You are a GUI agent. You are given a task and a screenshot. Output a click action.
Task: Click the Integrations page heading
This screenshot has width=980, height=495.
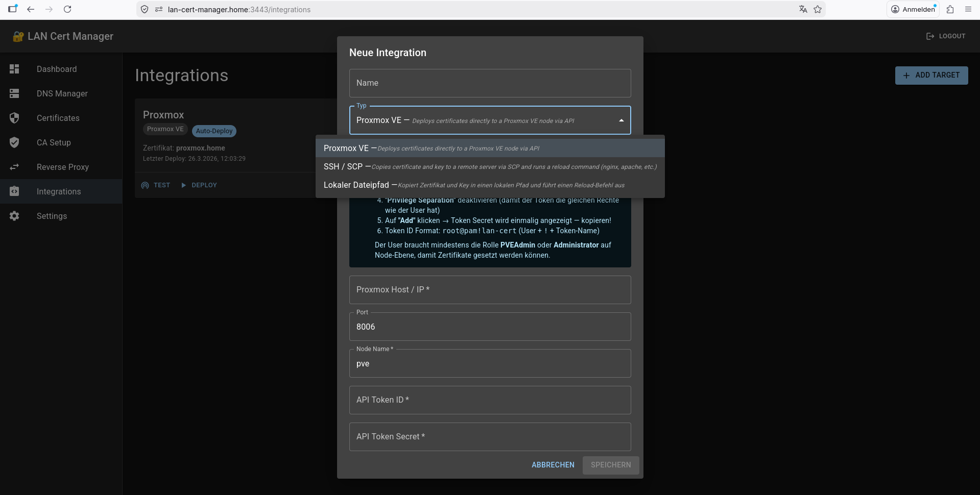(181, 76)
